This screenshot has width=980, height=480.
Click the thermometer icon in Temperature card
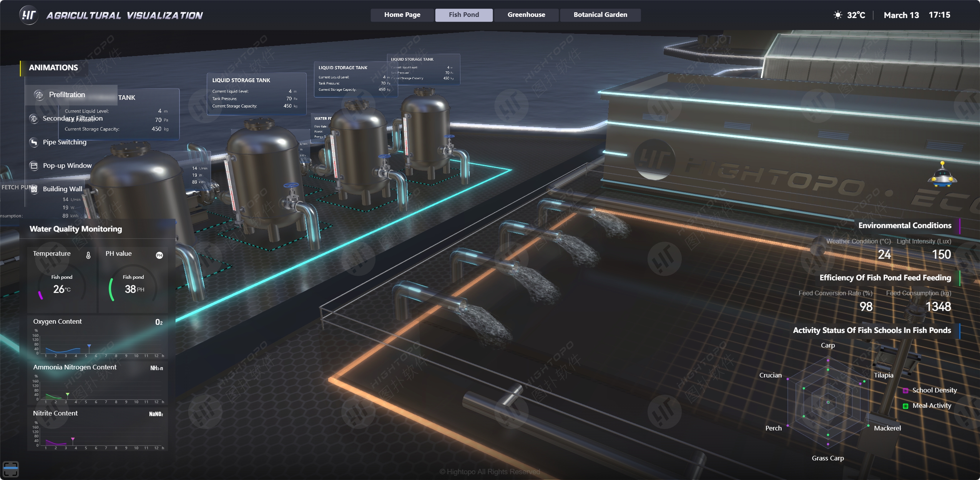pos(88,255)
